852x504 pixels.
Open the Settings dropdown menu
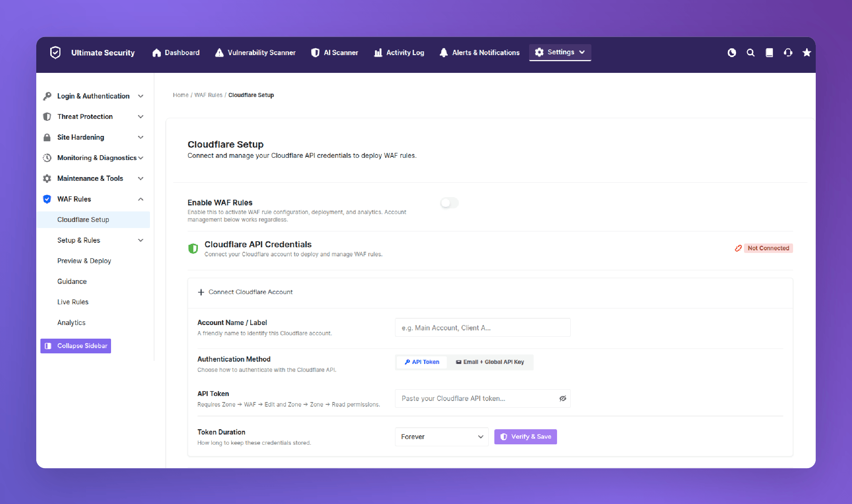click(x=560, y=52)
